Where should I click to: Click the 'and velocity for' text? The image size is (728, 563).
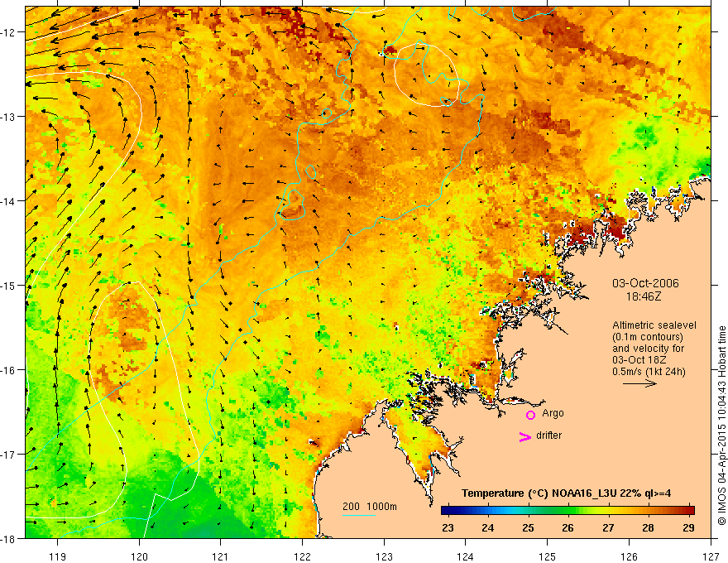point(648,349)
